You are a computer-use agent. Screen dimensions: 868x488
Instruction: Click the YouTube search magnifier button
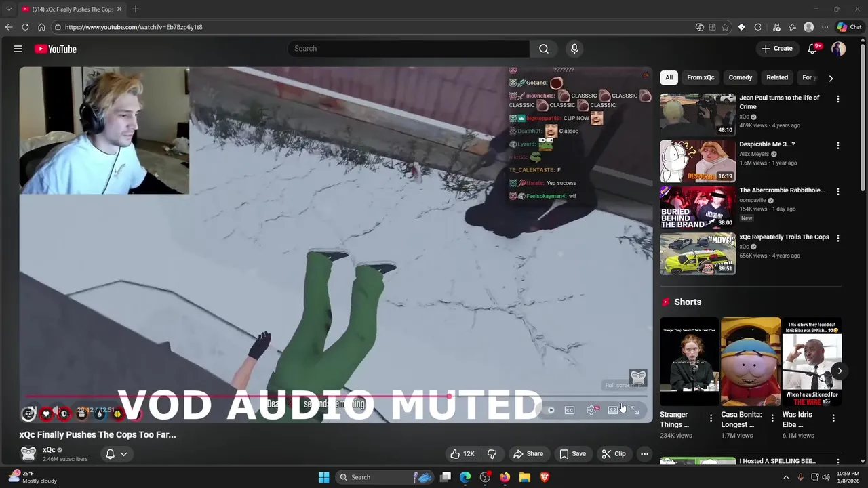point(544,49)
